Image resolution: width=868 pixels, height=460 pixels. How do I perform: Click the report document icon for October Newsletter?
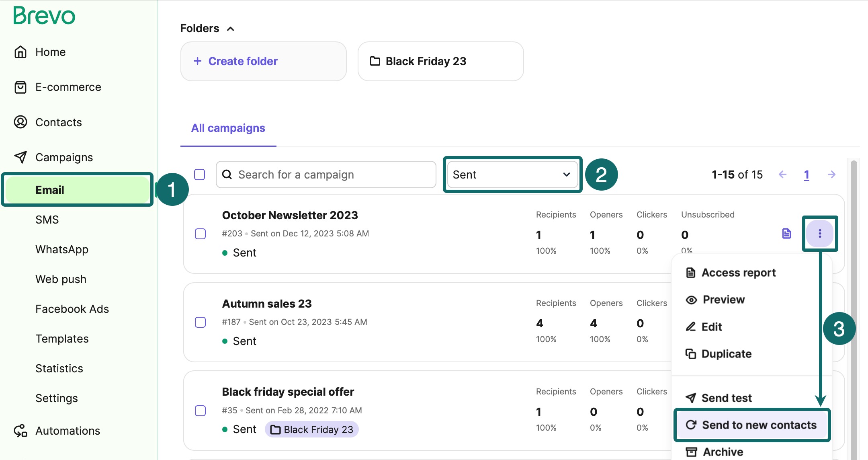pos(786,233)
